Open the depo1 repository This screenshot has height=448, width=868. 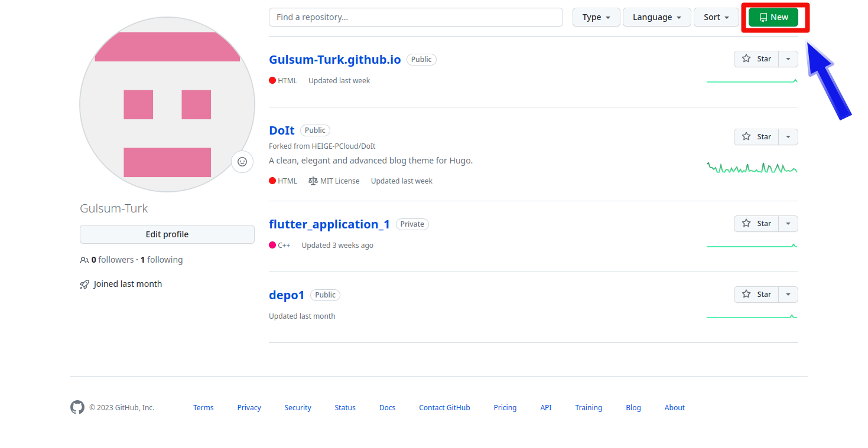[x=287, y=295]
